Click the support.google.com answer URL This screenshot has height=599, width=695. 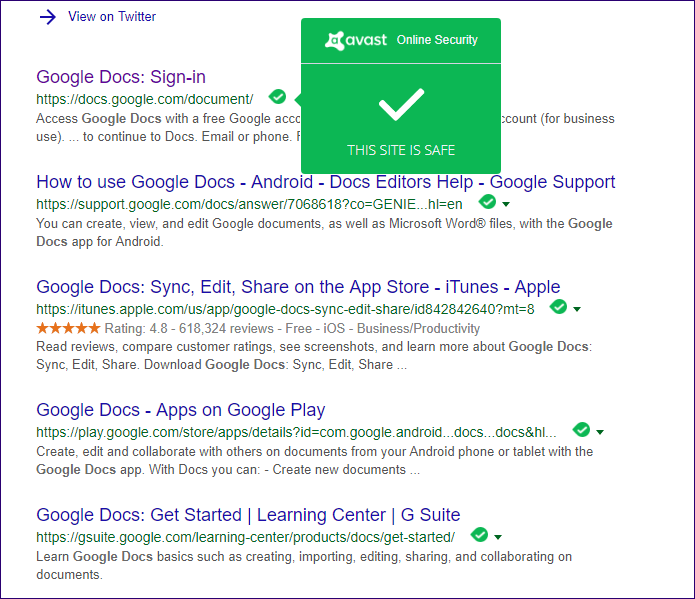click(x=249, y=204)
